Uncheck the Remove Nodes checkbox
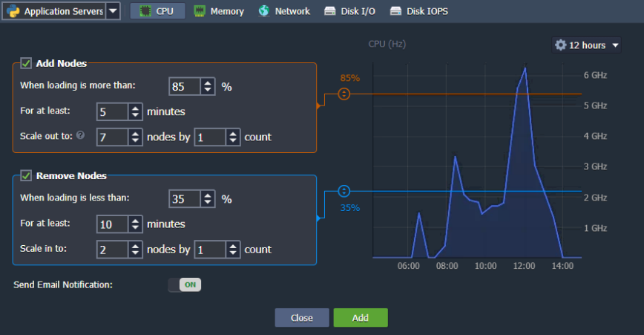Viewport: 644px width, 335px height. pyautogui.click(x=26, y=176)
